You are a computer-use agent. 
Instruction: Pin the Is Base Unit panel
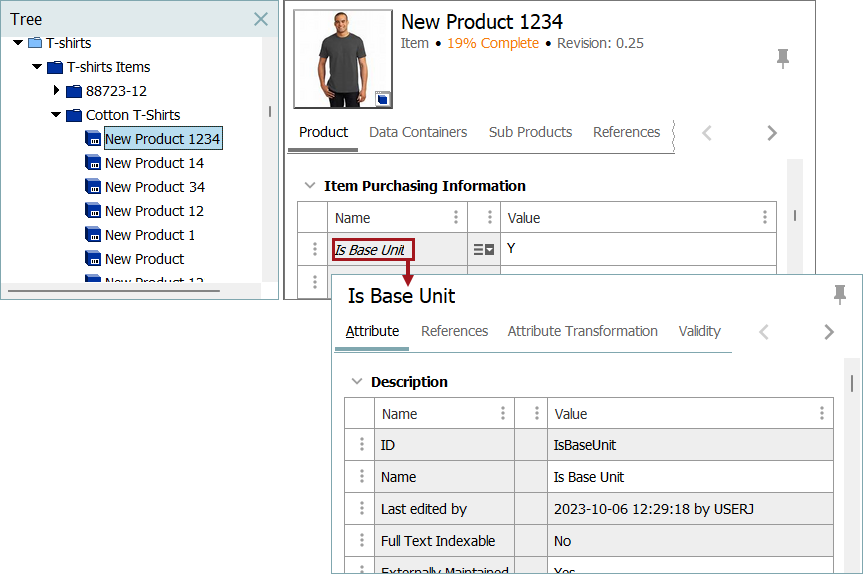[840, 294]
